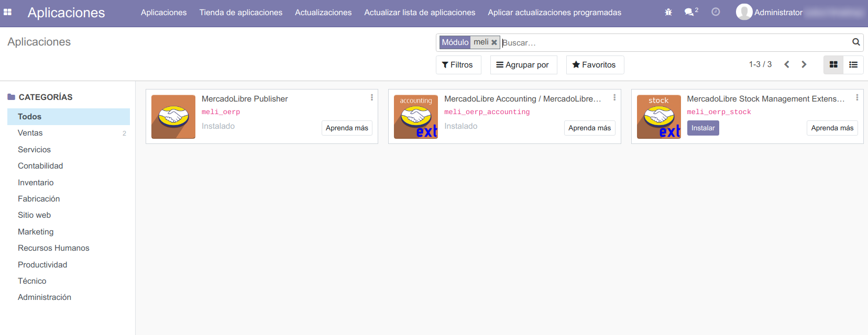Open the Aplicaciones menu item
Image resolution: width=868 pixels, height=335 pixels.
(x=164, y=12)
